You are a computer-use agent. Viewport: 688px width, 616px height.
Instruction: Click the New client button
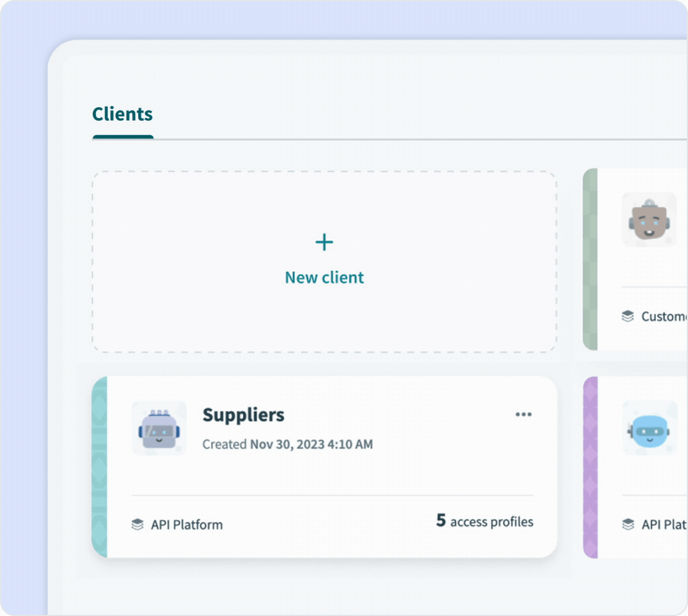click(x=323, y=277)
